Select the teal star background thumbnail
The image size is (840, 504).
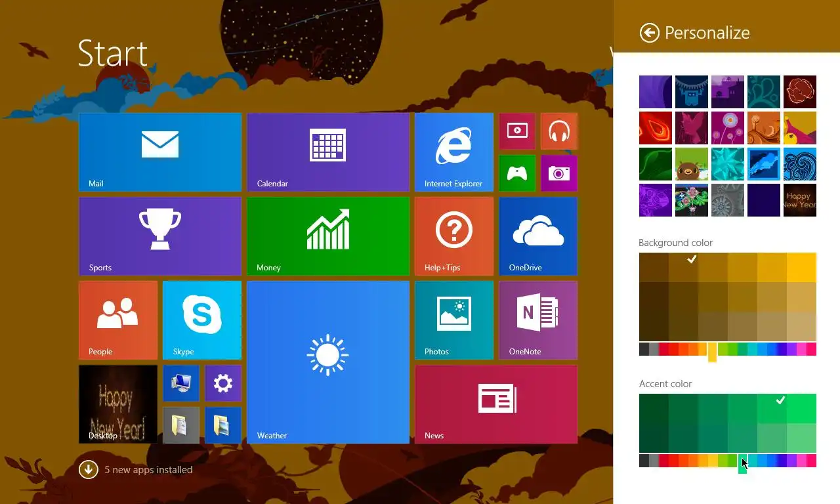point(728,164)
